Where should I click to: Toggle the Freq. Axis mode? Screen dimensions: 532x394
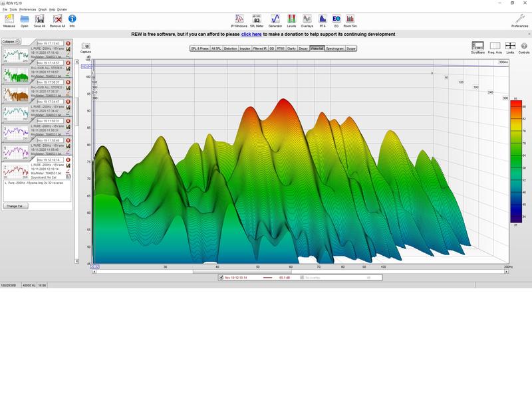click(494, 47)
